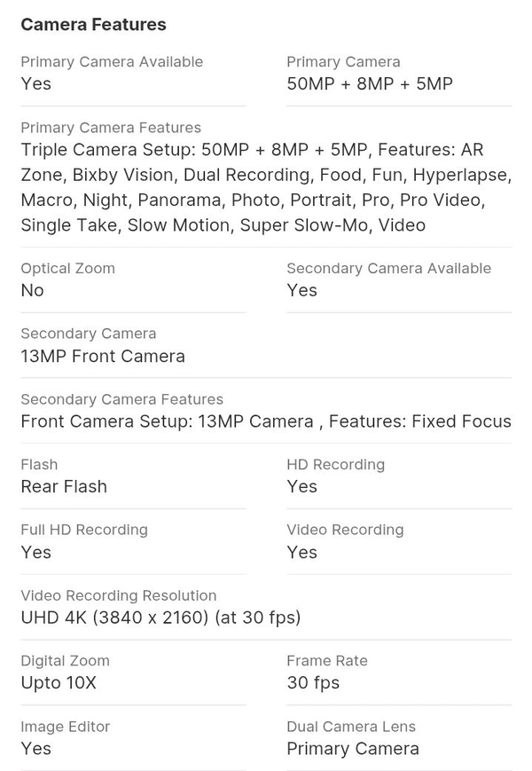Click the Video Recording Resolution label
The image size is (532, 771).
pos(118,595)
